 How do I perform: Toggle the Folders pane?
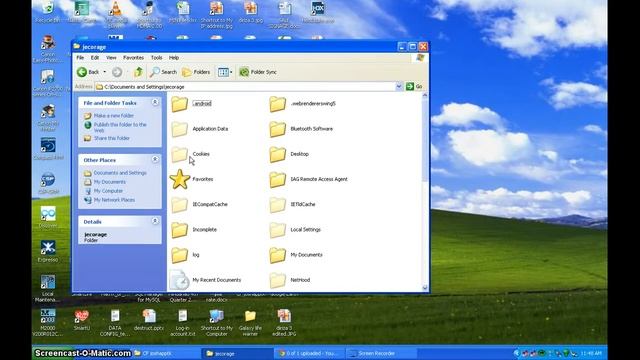pos(196,72)
